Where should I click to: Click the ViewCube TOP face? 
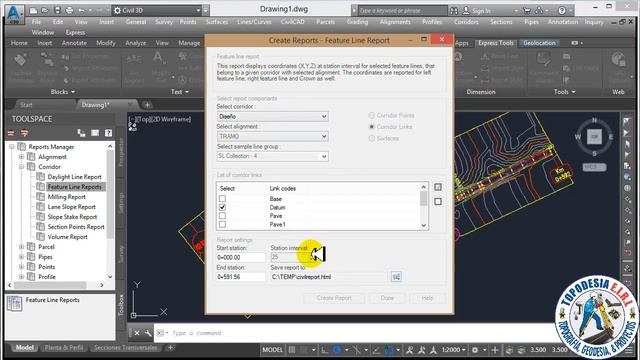[594, 137]
